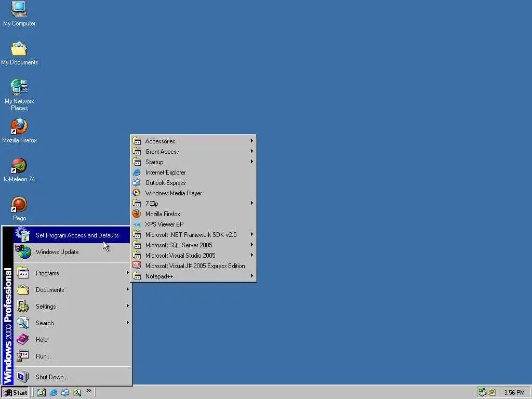Click the Visual J# 2005 Express Edition icon
This screenshot has height=399, width=532.
click(137, 265)
